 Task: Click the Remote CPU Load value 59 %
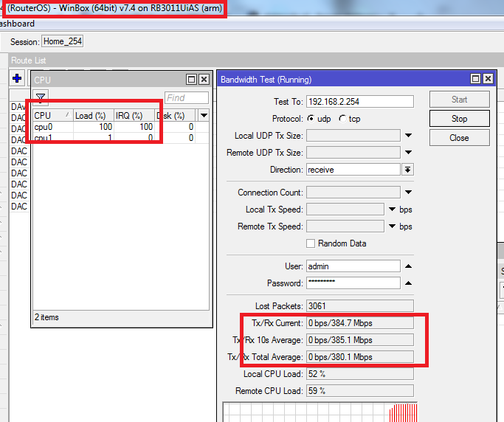click(360, 391)
